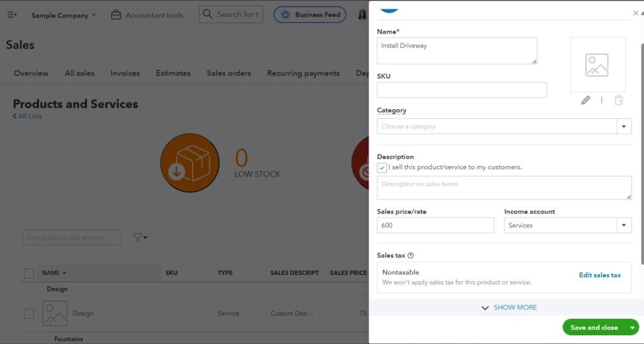Click the Edit sales tax link
Viewport: 644px width, 344px height.
coord(599,275)
